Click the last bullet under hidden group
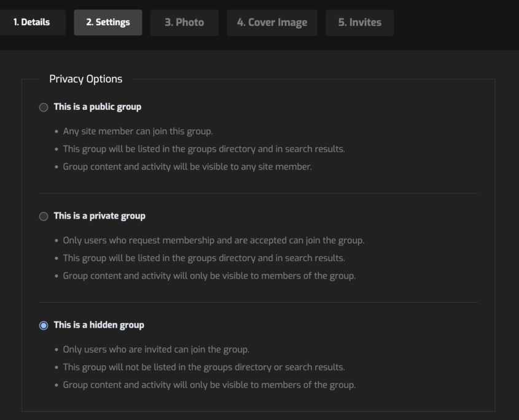This screenshot has width=519, height=420. point(209,385)
